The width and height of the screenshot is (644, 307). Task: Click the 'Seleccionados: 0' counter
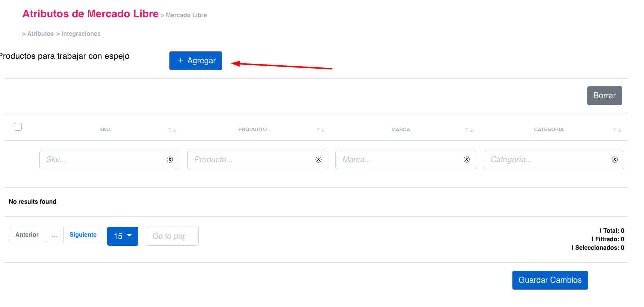click(598, 248)
